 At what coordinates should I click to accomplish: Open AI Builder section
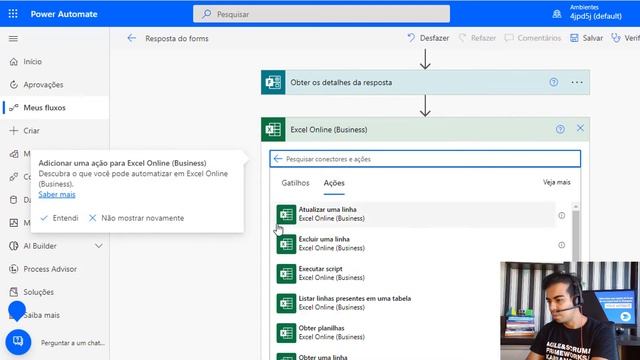pos(40,246)
